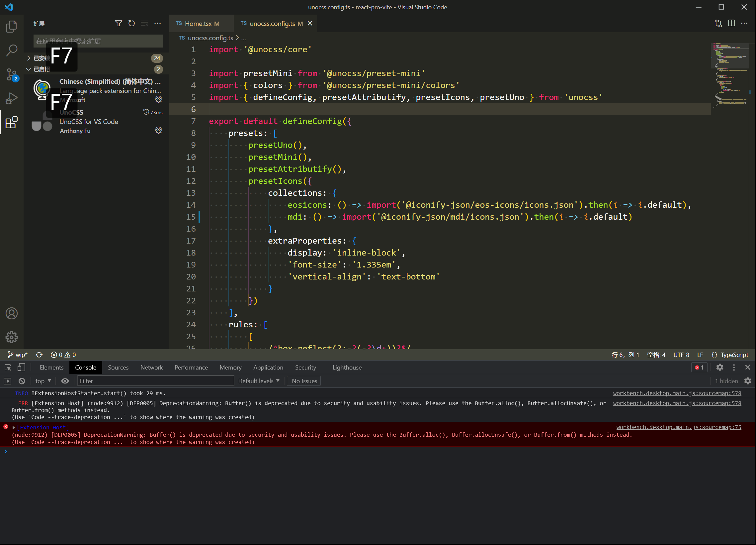756x545 pixels.
Task: Select element inspector in DevTools
Action: (x=8, y=367)
